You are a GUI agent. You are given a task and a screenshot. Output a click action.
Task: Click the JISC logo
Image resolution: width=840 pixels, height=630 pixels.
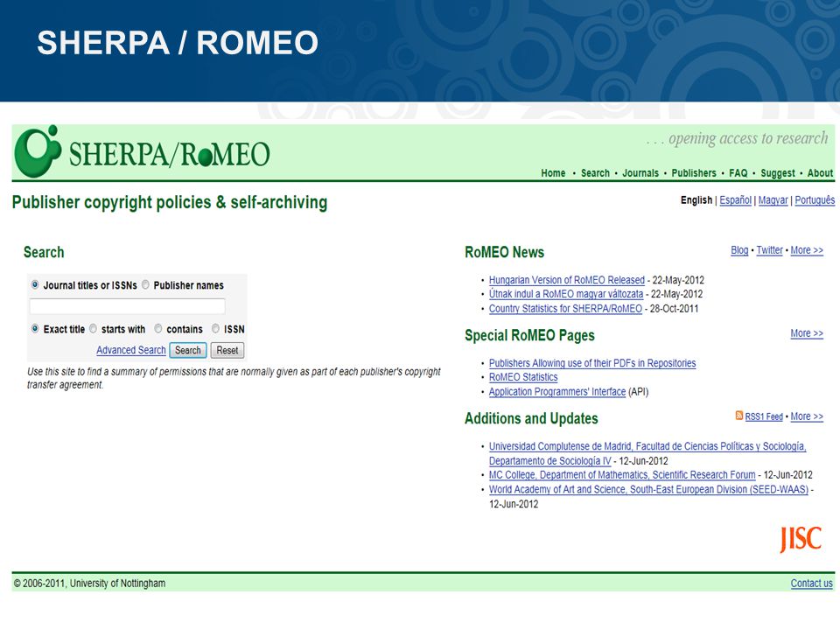coord(801,539)
